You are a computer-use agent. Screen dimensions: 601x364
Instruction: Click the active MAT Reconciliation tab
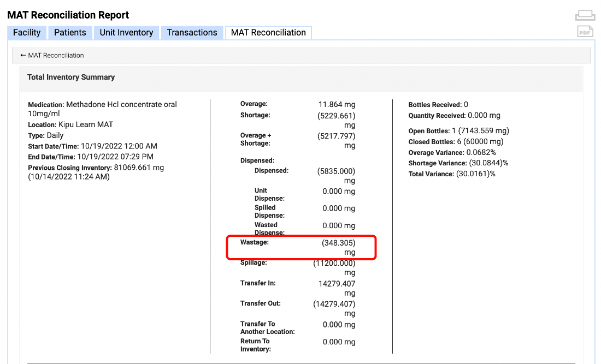[268, 33]
